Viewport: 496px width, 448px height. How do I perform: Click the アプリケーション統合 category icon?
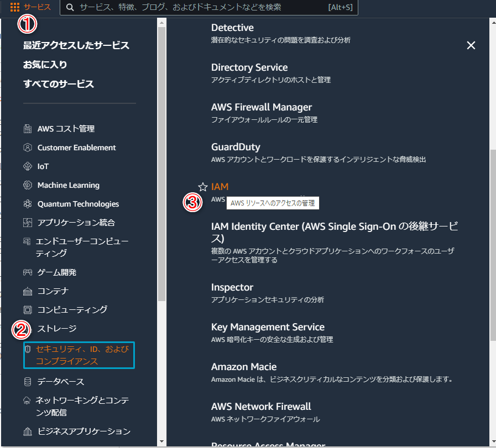point(28,223)
